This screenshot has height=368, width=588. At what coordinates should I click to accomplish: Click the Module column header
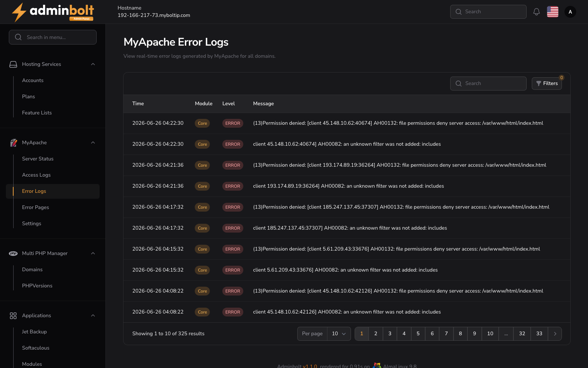(204, 104)
